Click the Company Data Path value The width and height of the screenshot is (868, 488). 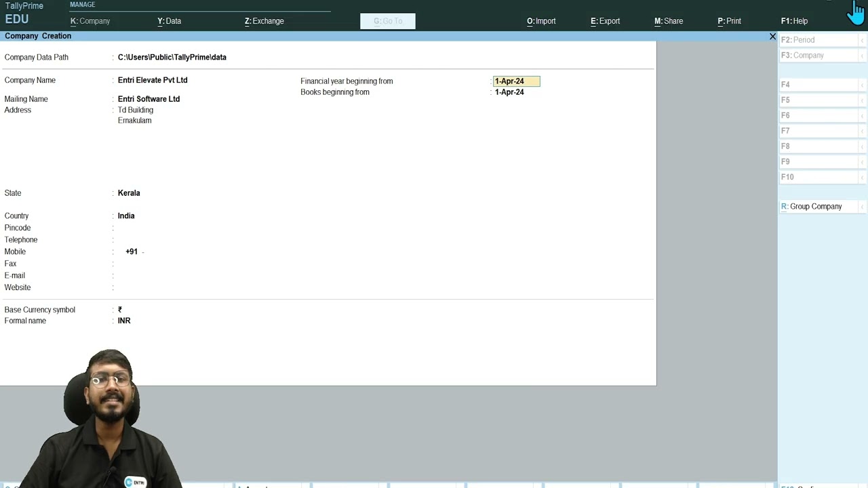coord(172,58)
